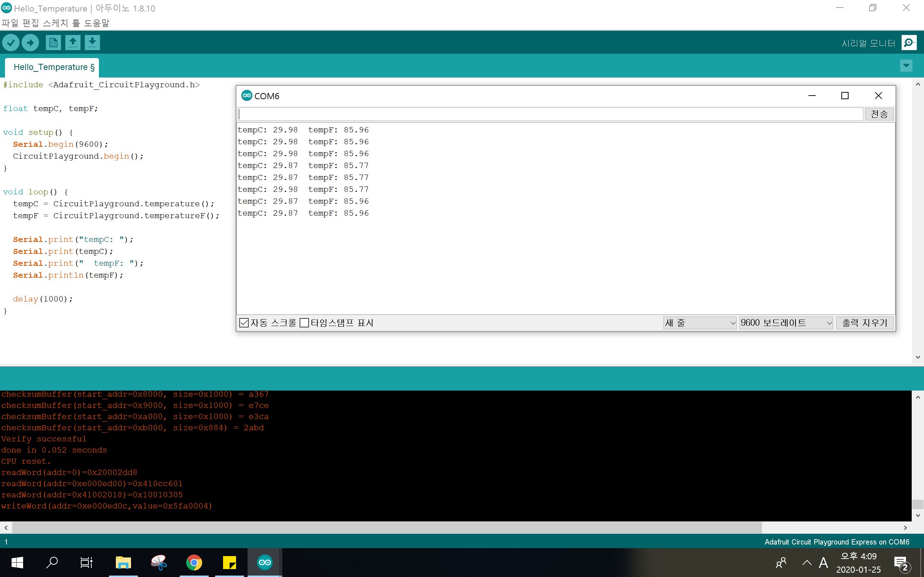Viewport: 924px width, 577px height.
Task: Open the Serial Monitor magnifier icon
Action: tap(909, 43)
